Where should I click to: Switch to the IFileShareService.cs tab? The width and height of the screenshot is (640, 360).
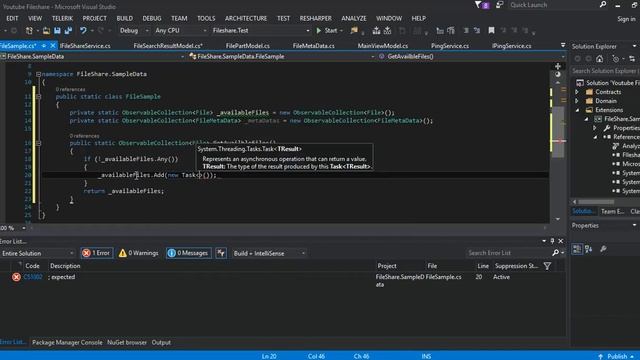pyautogui.click(x=85, y=46)
